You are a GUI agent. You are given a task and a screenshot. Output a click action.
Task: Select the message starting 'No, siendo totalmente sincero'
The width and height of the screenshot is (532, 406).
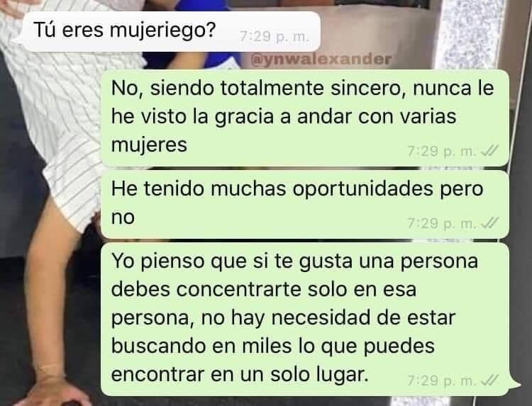[x=305, y=118]
